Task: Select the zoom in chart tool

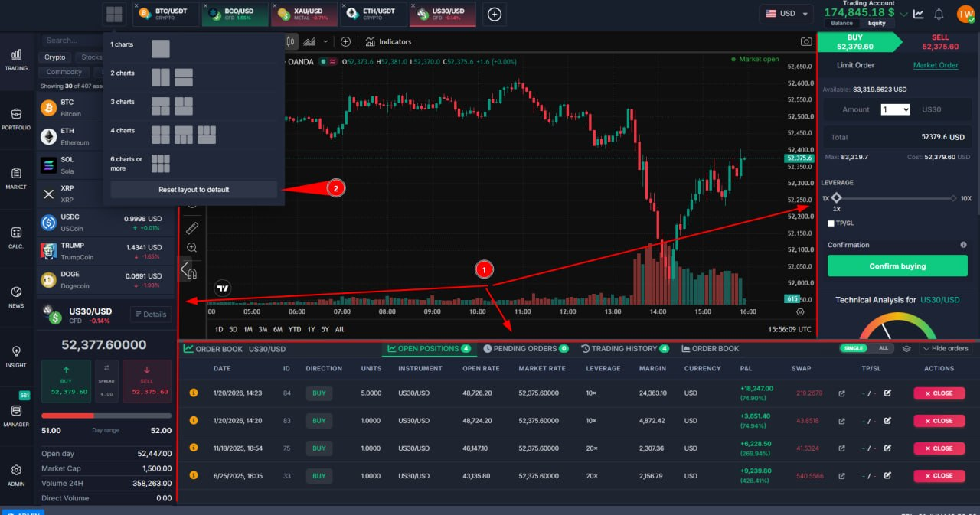Action: pyautogui.click(x=192, y=247)
